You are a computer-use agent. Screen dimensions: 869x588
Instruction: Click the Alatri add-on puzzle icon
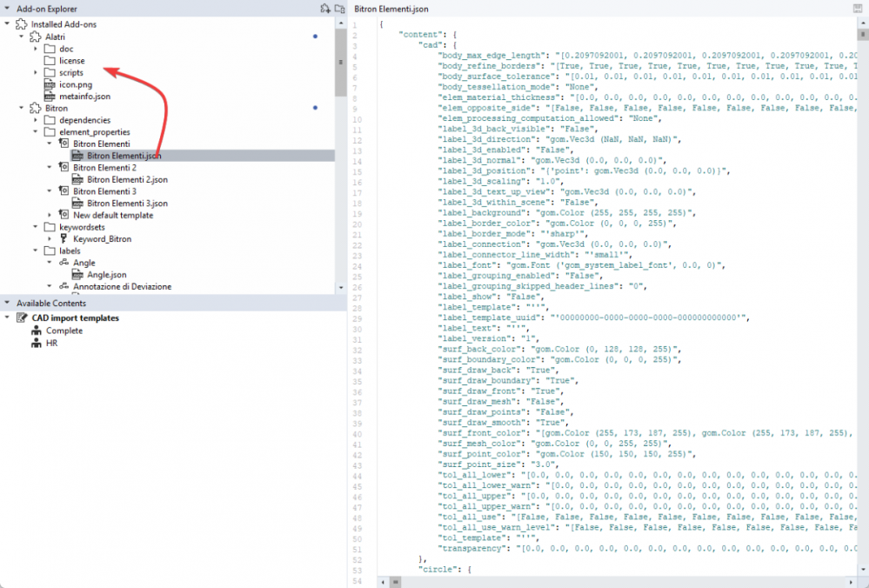pos(36,37)
